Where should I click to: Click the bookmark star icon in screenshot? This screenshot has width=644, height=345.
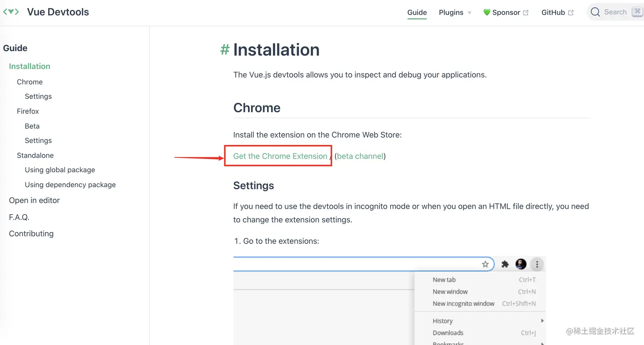[485, 264]
